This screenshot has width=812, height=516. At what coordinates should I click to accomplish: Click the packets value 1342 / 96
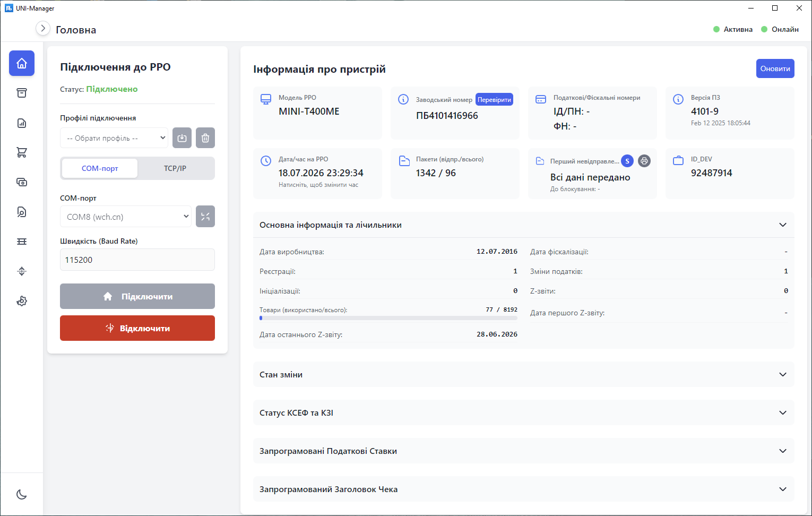coord(436,173)
